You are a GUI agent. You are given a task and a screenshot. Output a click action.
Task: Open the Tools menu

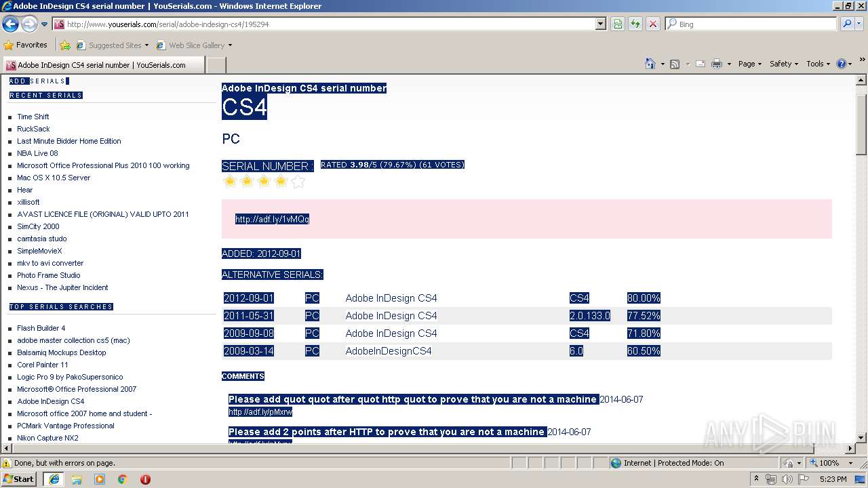tap(818, 64)
